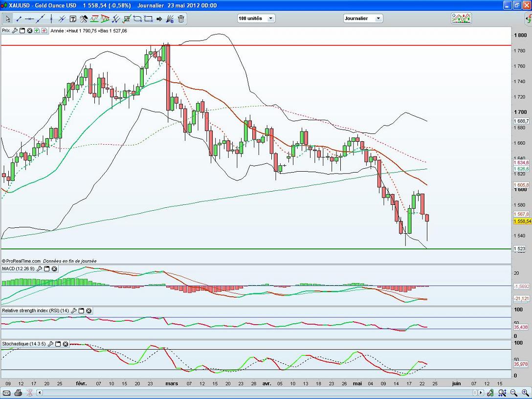Select the rectangle drawing tool
The image size is (532, 399).
click(x=148, y=19)
